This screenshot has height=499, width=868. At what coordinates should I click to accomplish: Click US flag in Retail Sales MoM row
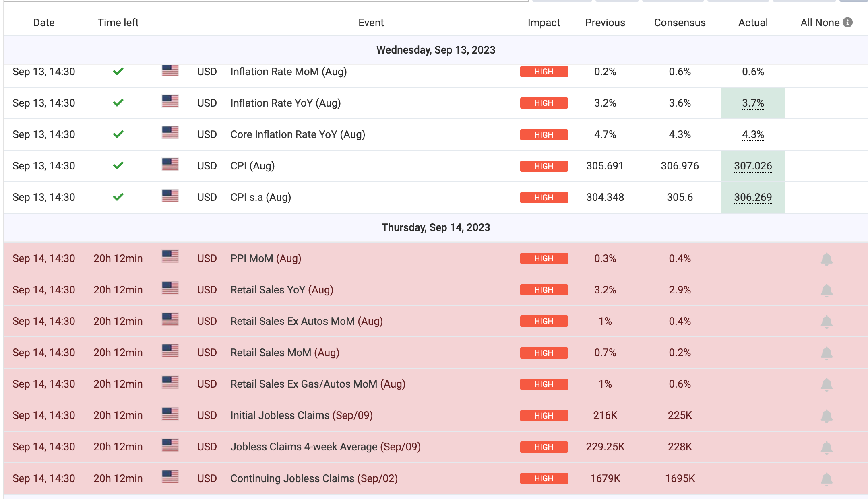tap(170, 351)
